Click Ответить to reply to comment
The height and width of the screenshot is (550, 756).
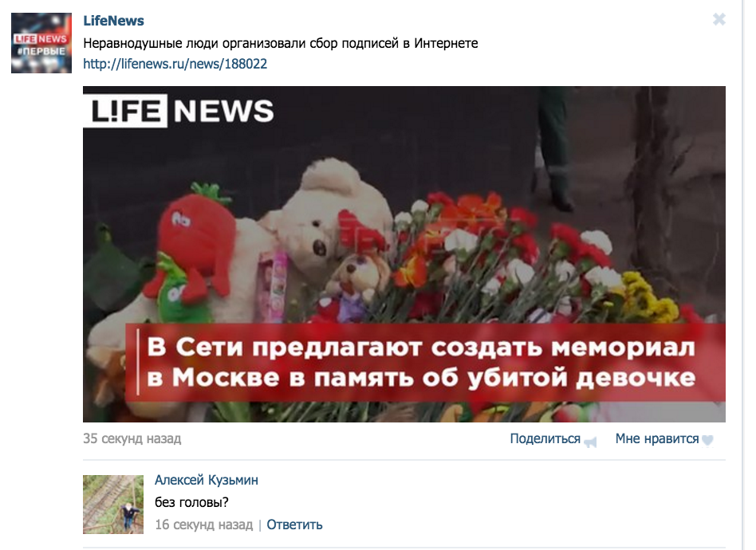click(294, 524)
